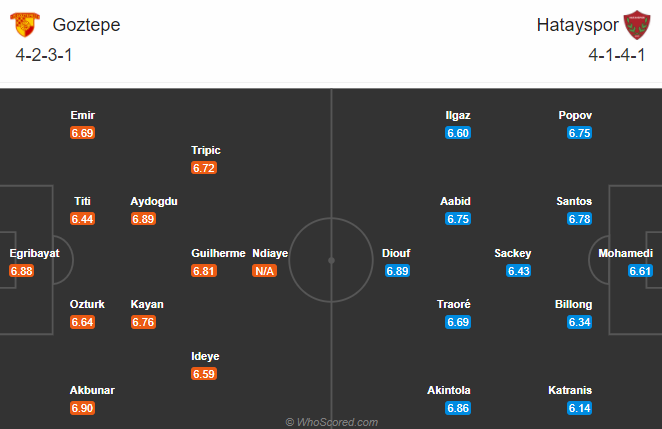Select player Sackey in Hatayspor lineup

(513, 253)
